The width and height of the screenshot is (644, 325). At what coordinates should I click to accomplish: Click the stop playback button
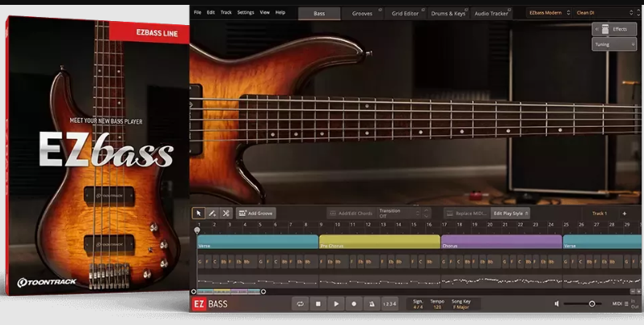pos(318,304)
